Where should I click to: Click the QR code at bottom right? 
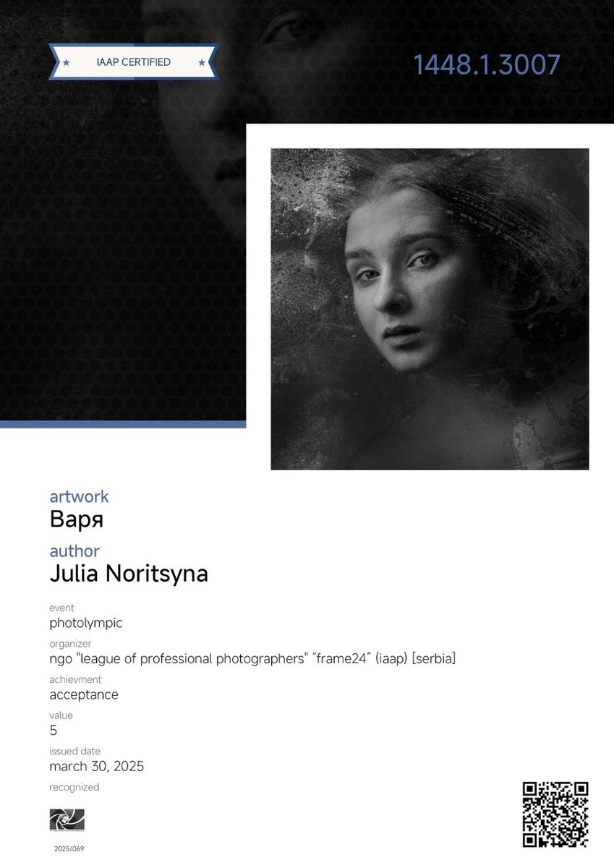[x=555, y=814]
